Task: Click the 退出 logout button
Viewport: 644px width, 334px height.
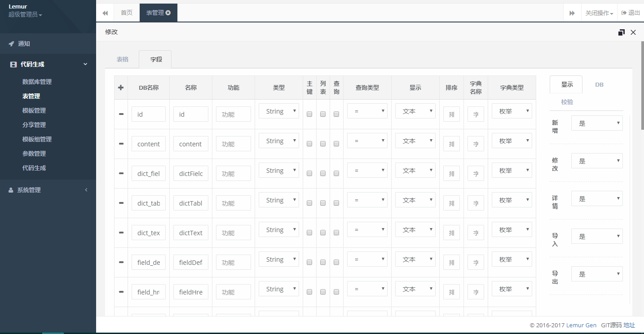Action: click(631, 13)
